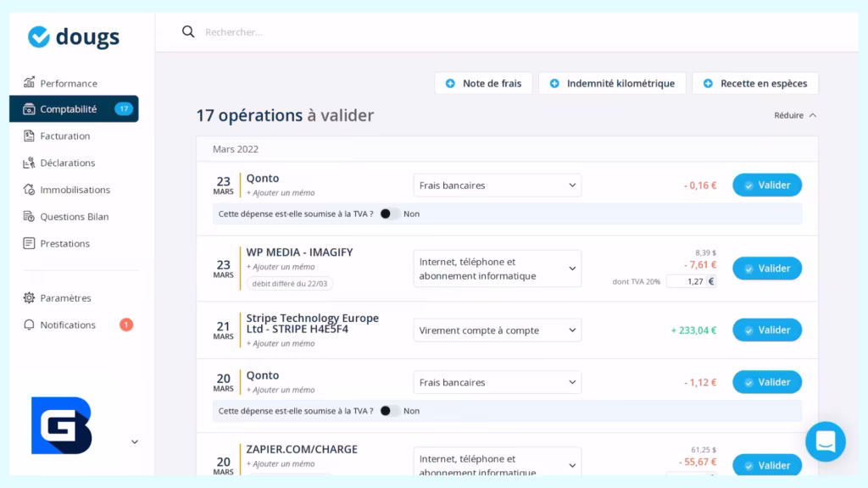Toggle TVA switch for 20 Mars Qonto expense

389,411
